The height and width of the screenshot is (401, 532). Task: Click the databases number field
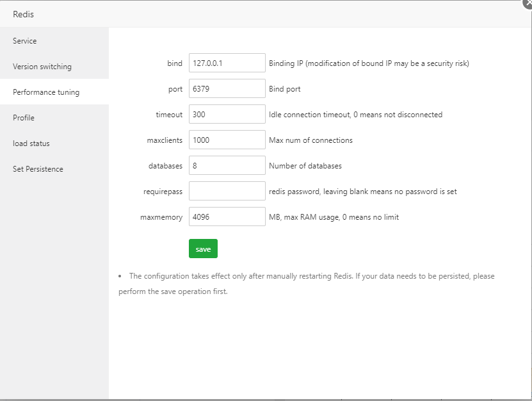[227, 166]
